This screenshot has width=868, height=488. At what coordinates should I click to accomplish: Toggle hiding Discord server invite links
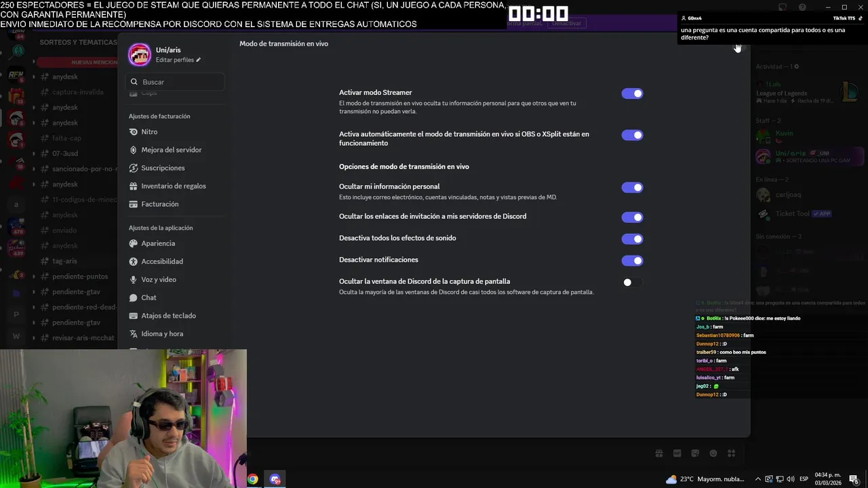coord(632,218)
